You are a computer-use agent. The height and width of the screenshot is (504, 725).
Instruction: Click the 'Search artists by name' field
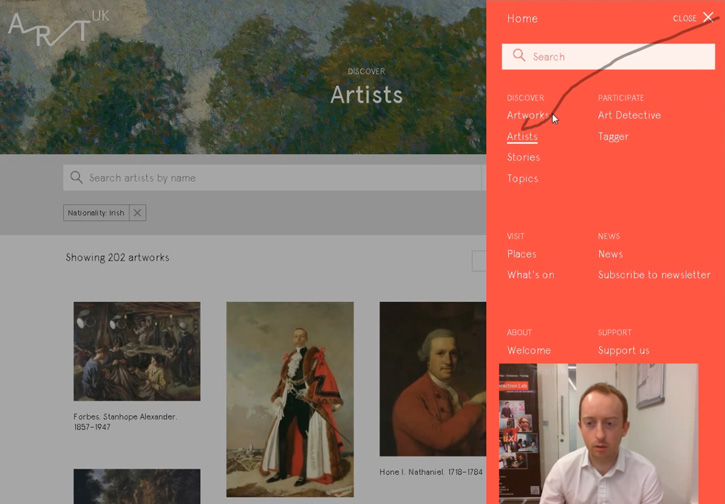pyautogui.click(x=273, y=178)
